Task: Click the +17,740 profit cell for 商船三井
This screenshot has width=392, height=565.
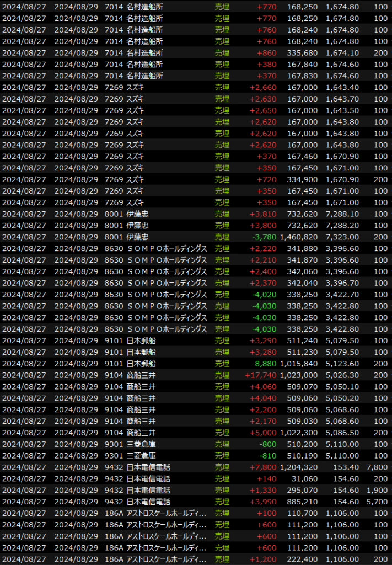Action: 261,375
